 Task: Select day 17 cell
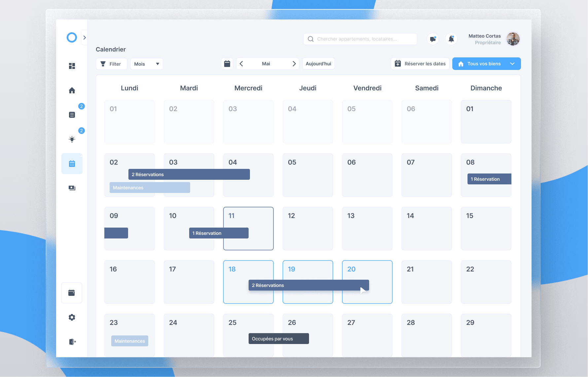[x=189, y=282]
